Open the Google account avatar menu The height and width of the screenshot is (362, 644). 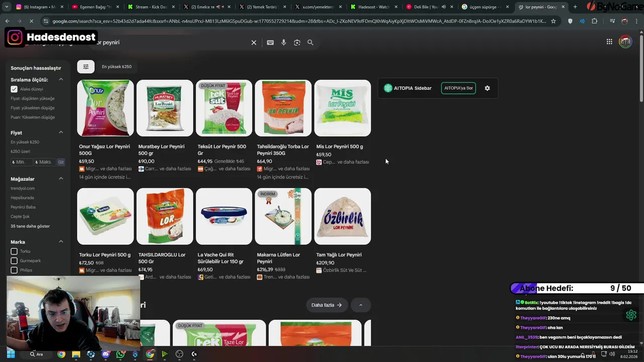(625, 42)
